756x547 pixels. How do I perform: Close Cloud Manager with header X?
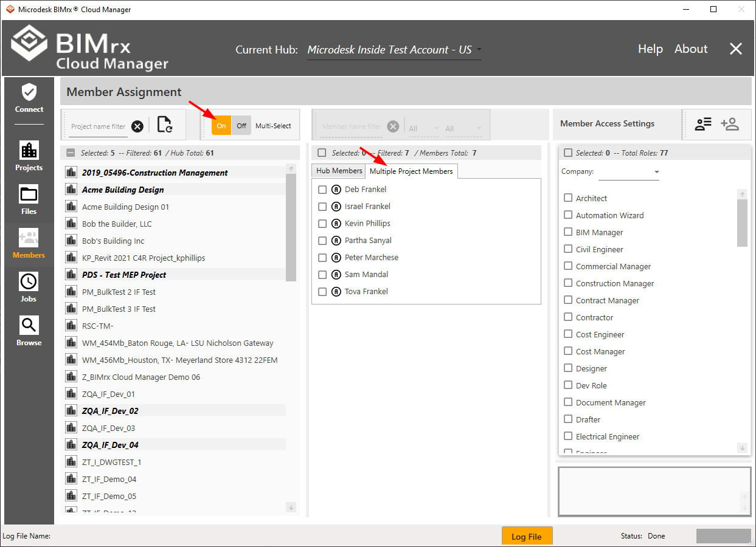[x=736, y=49]
